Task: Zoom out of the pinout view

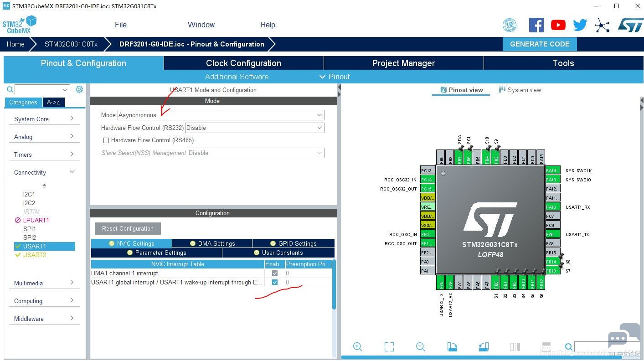Action: coord(420,347)
